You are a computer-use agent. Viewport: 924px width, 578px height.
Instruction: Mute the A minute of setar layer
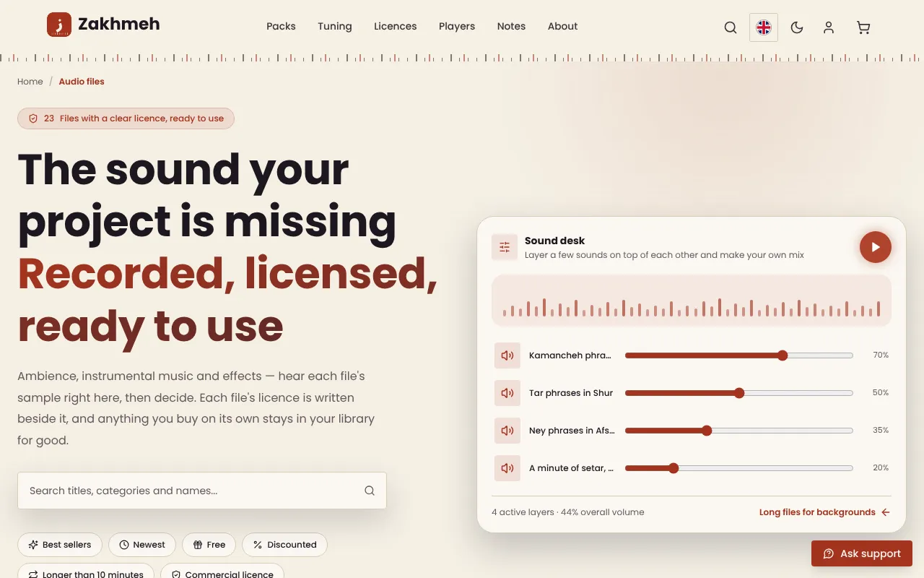click(x=507, y=468)
